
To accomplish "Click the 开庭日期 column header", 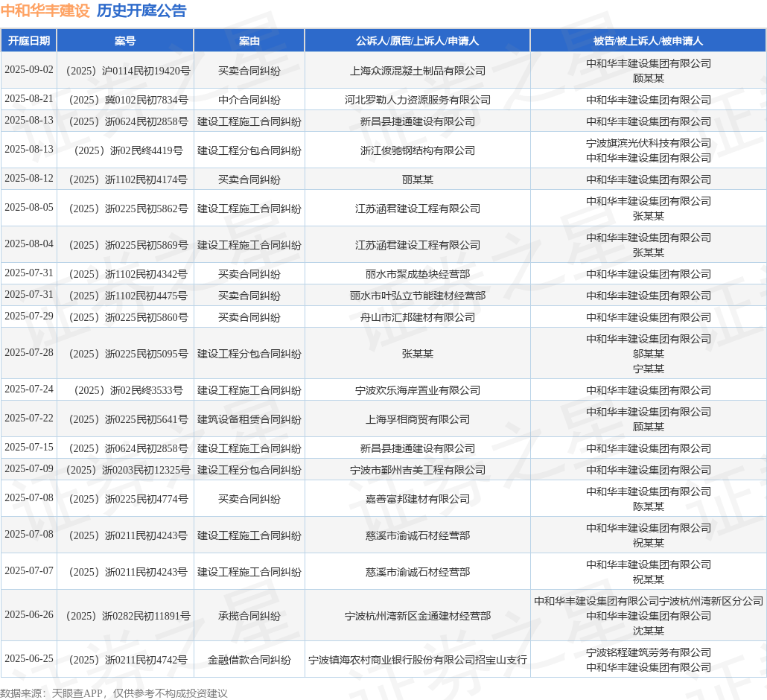I will (x=29, y=41).
